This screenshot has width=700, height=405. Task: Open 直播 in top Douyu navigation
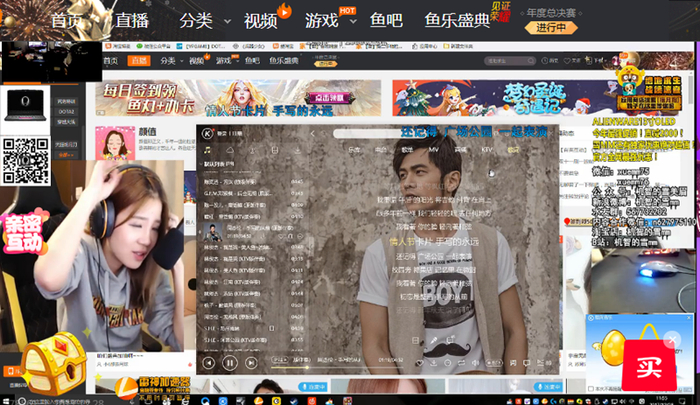click(132, 21)
